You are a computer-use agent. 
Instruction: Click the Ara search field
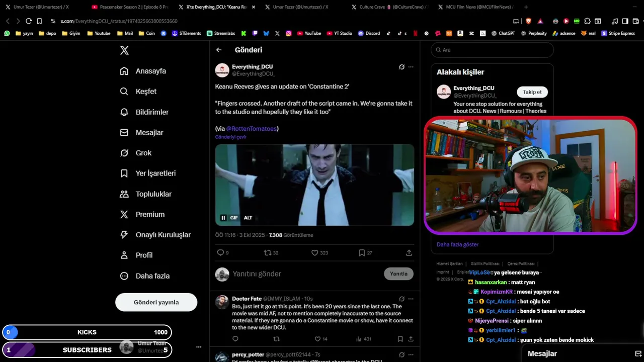[492, 50]
